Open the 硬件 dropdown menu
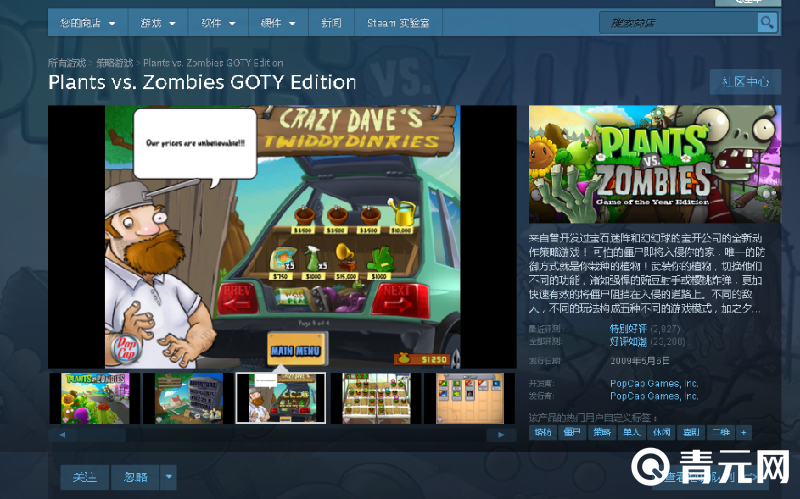This screenshot has height=499, width=800. [278, 23]
